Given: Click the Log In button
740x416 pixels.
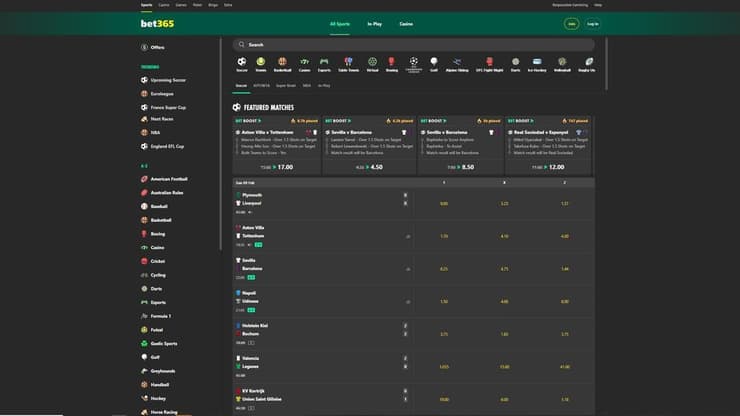Looking at the screenshot, I should (593, 24).
